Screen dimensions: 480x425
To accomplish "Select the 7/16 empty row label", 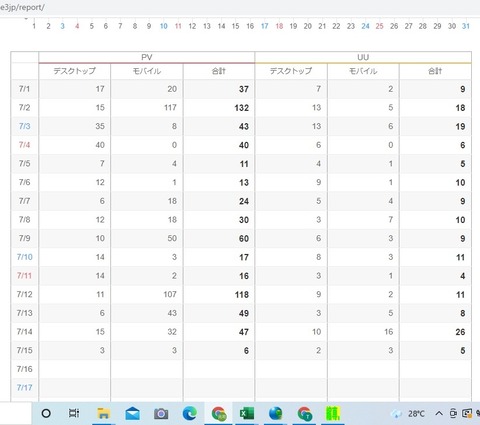I will click(25, 369).
